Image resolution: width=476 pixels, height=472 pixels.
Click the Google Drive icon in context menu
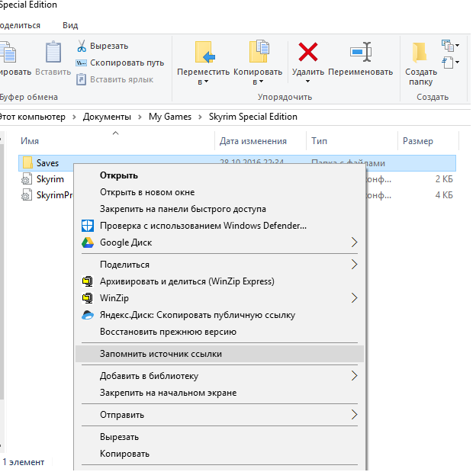tap(88, 242)
